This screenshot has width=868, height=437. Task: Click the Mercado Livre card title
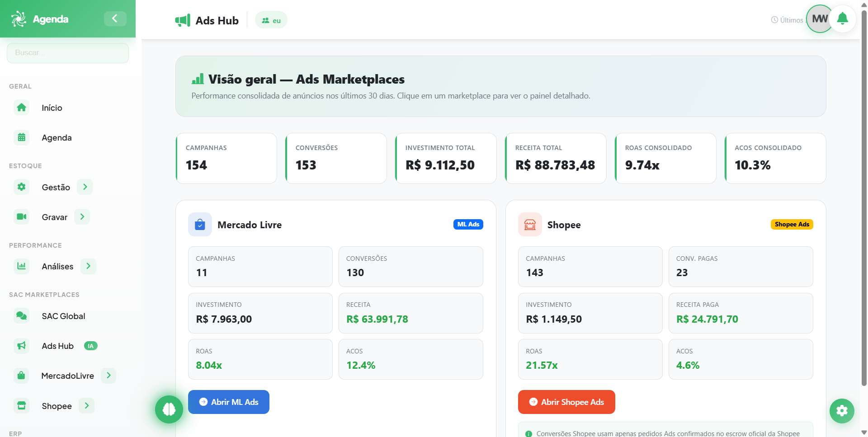click(x=250, y=225)
